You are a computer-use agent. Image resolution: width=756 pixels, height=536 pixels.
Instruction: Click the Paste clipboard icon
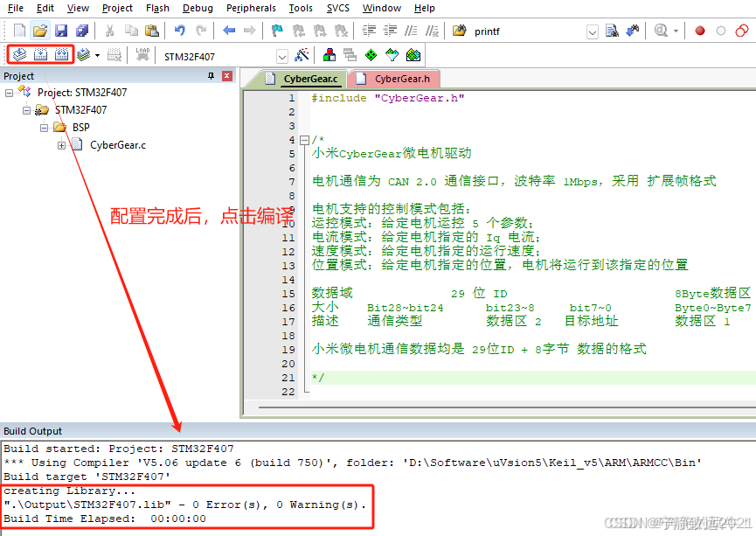tap(152, 31)
